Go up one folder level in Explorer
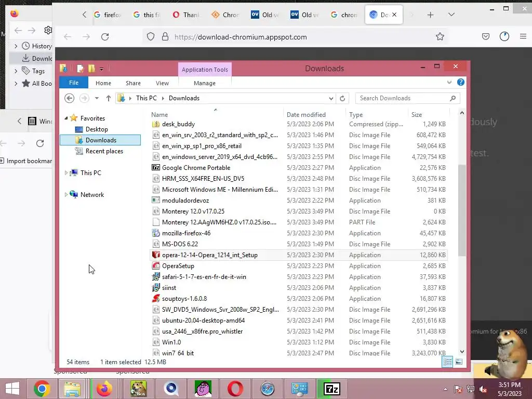 pos(108,98)
